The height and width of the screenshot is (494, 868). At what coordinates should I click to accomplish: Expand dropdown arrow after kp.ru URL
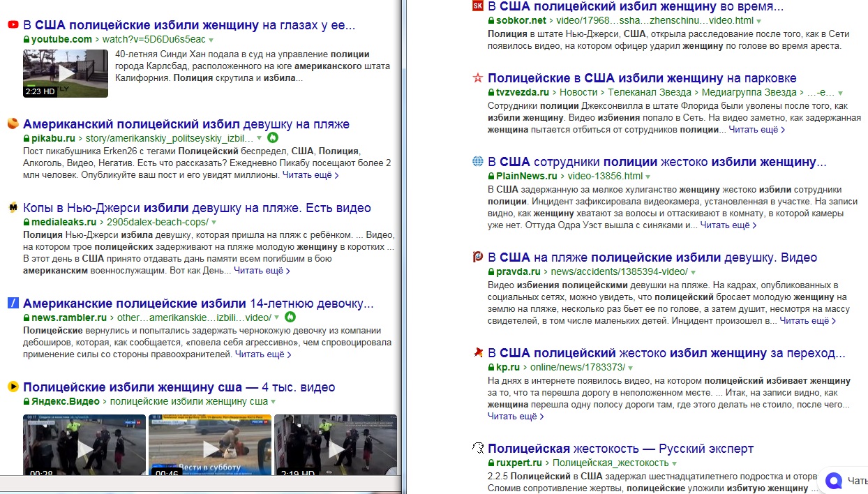[x=630, y=367]
